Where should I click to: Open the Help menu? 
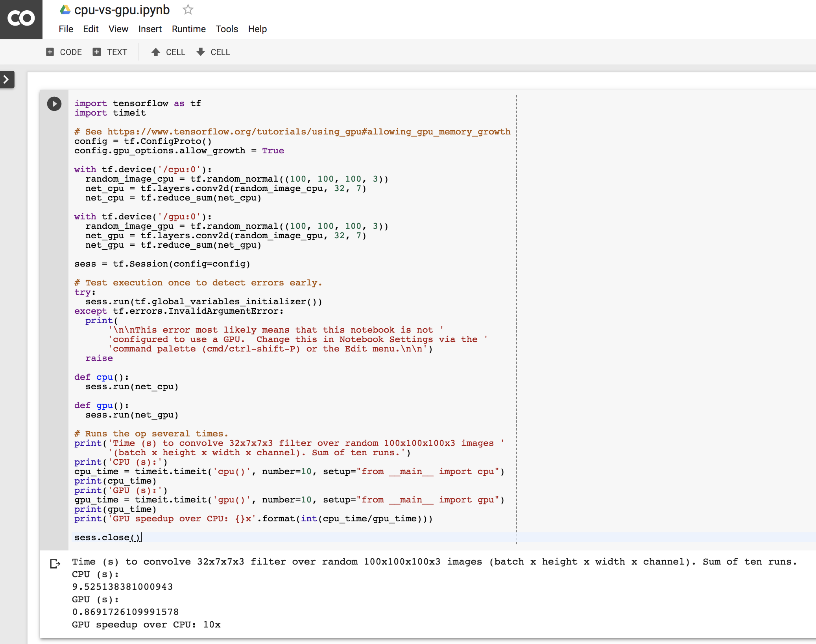click(x=257, y=29)
